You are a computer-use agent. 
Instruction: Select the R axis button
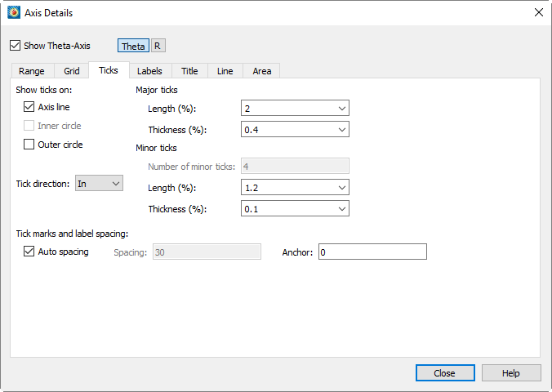click(158, 46)
